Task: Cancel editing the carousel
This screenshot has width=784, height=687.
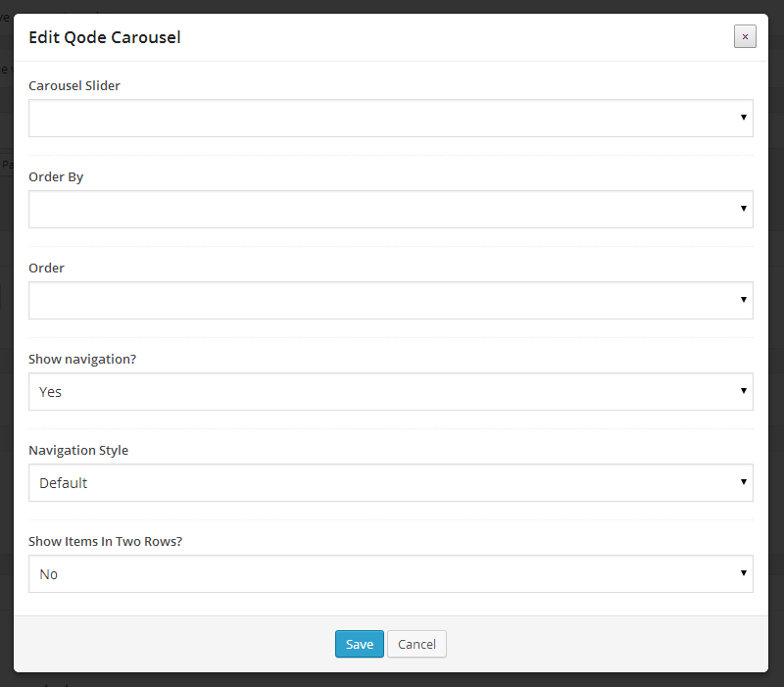Action: coord(416,644)
